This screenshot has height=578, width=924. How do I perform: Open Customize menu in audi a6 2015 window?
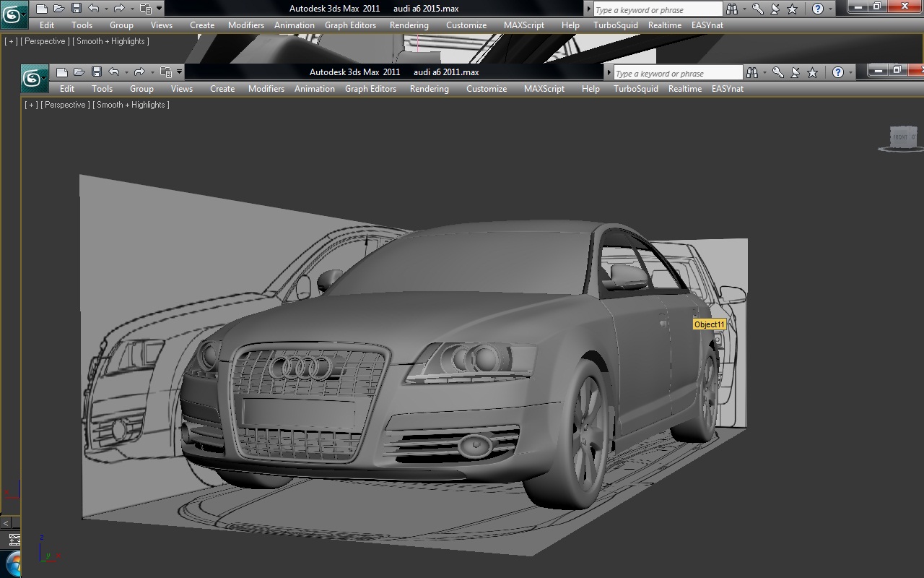466,25
